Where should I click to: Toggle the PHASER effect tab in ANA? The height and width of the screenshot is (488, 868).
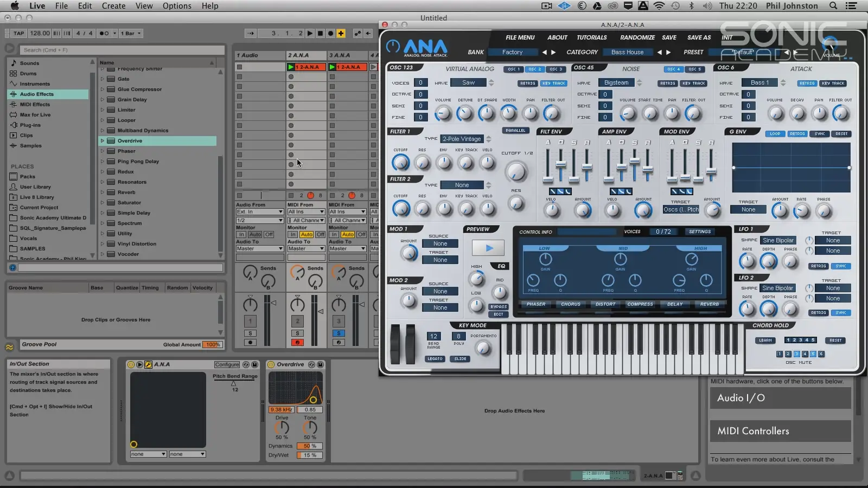pyautogui.click(x=536, y=304)
